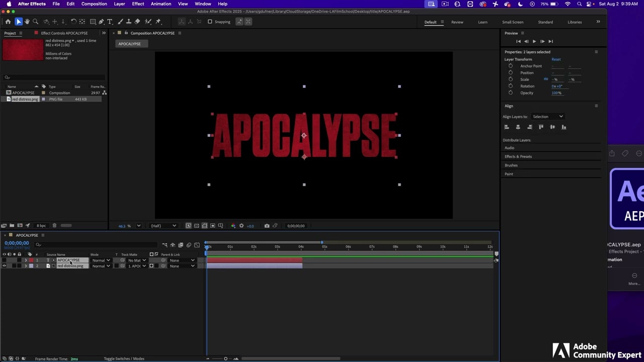Enable the Snapping checkbox
Screen dimensions: 644x362
coord(210,22)
